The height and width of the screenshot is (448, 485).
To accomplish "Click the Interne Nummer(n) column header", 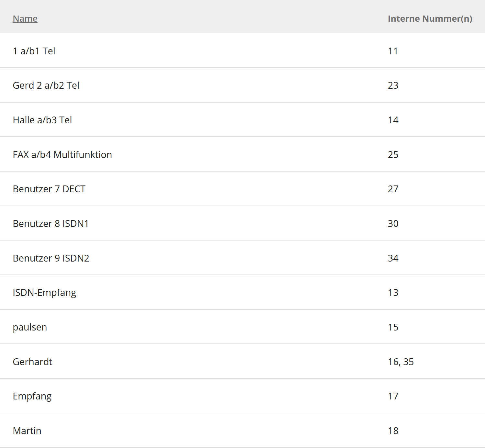I will [x=430, y=19].
